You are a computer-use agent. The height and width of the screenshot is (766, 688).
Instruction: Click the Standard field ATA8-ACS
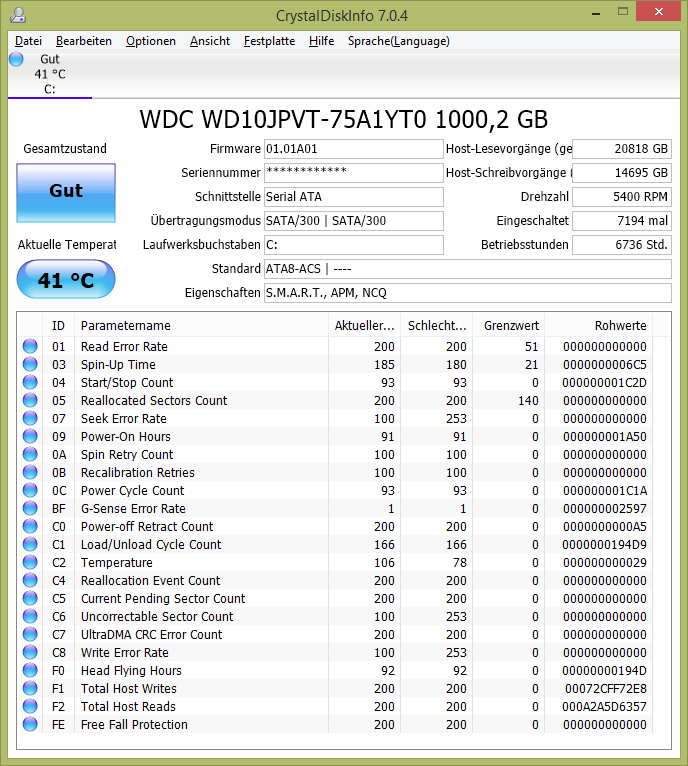click(x=468, y=269)
